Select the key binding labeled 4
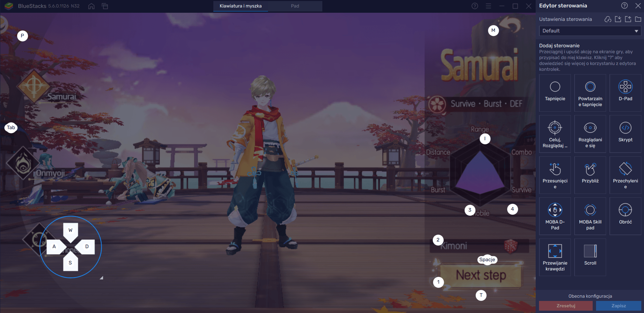Viewport: 644px width, 313px height. pyautogui.click(x=513, y=209)
